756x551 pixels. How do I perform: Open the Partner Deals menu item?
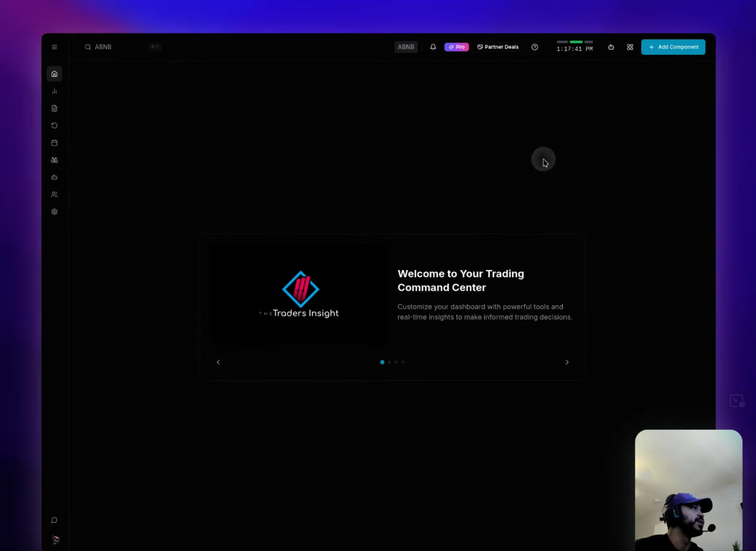(498, 46)
